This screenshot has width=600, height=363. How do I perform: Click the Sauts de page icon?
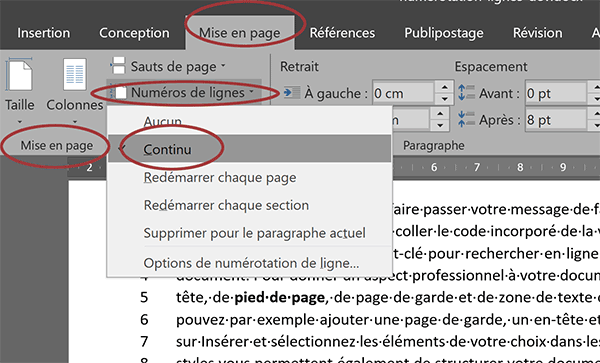(118, 66)
